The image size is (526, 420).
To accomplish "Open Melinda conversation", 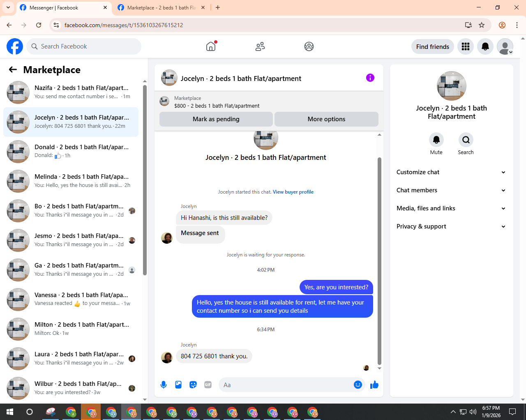I will 71,181.
